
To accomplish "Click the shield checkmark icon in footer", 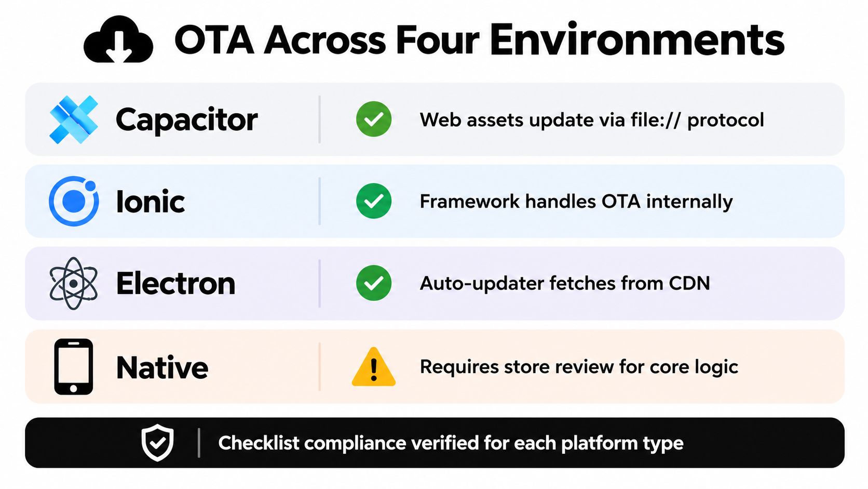I will pos(158,443).
